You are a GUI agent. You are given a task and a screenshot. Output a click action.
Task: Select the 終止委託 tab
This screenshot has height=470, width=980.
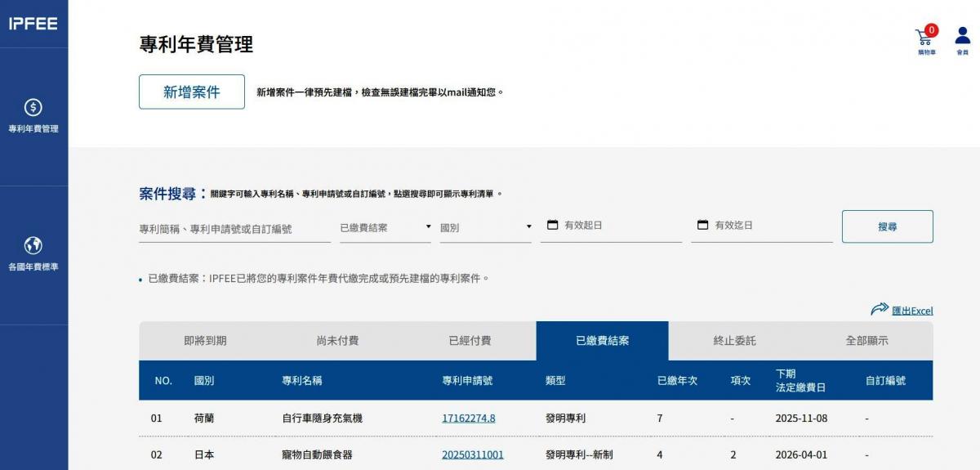point(734,341)
